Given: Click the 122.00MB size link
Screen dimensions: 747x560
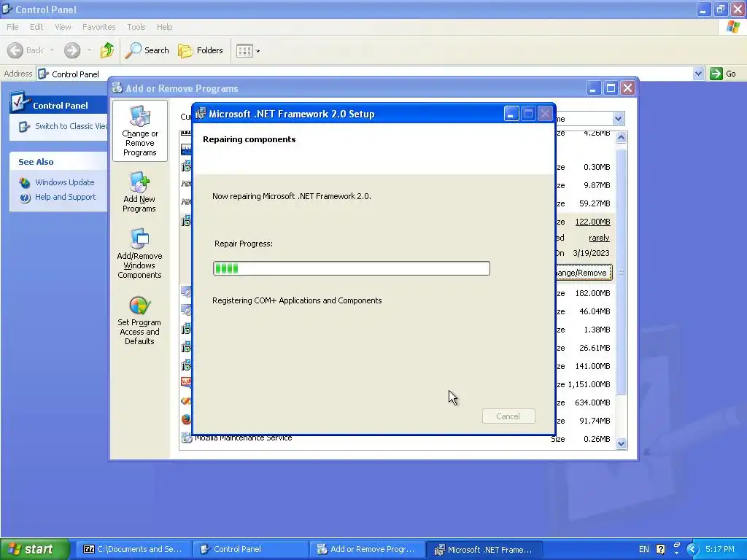Looking at the screenshot, I should point(592,222).
